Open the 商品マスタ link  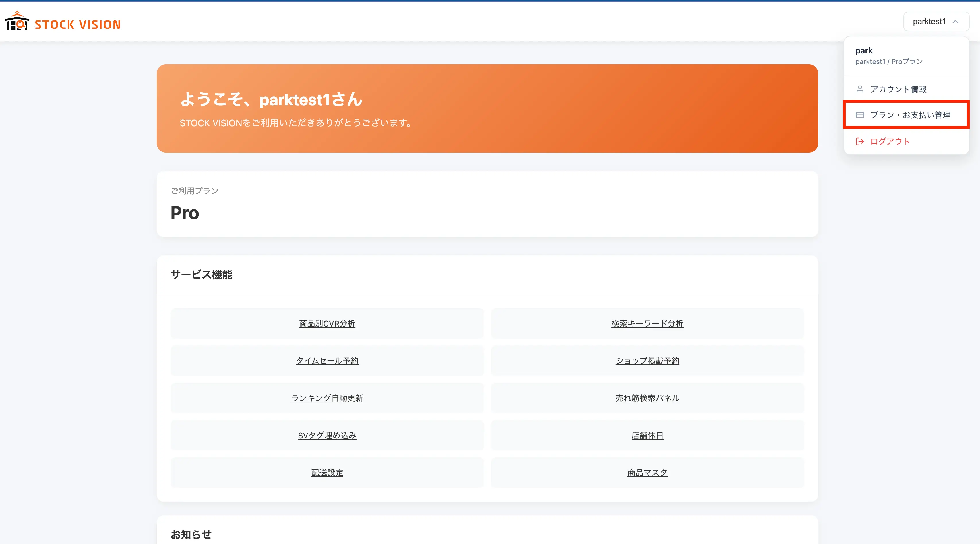pyautogui.click(x=647, y=473)
